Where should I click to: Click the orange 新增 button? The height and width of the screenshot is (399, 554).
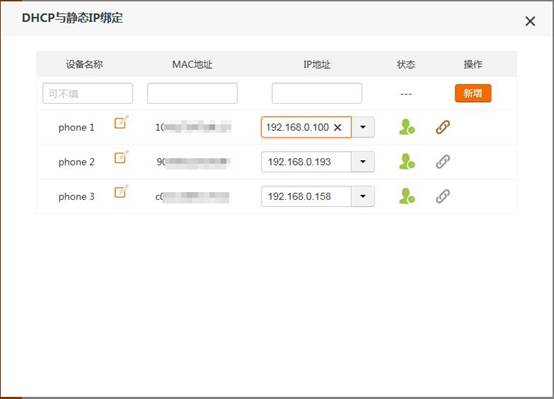click(x=473, y=93)
